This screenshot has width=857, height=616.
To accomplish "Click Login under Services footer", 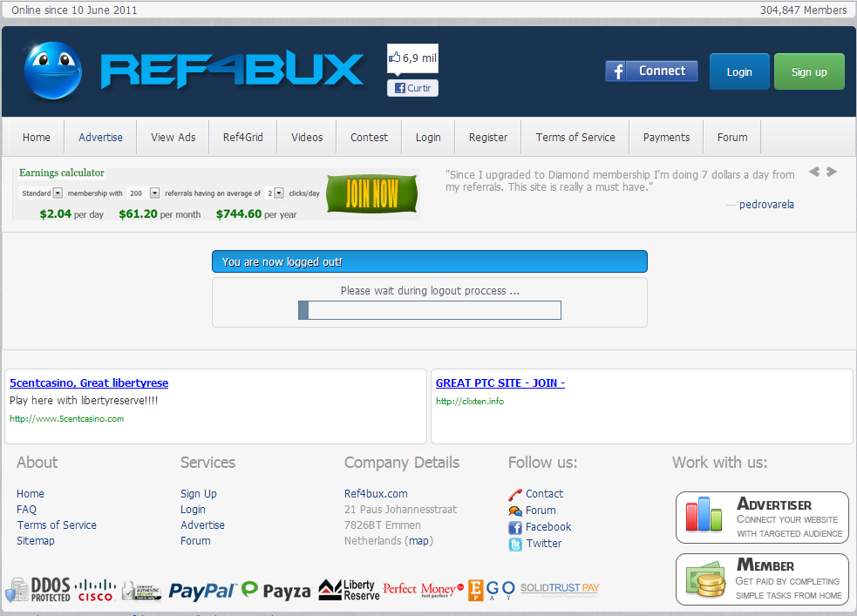I will (193, 510).
